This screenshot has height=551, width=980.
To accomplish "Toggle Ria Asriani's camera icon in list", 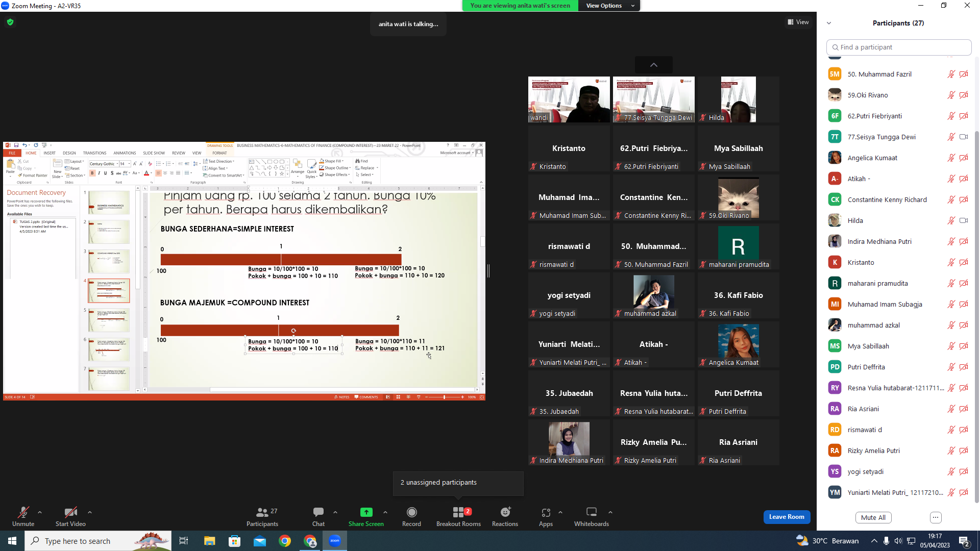I will point(964,409).
